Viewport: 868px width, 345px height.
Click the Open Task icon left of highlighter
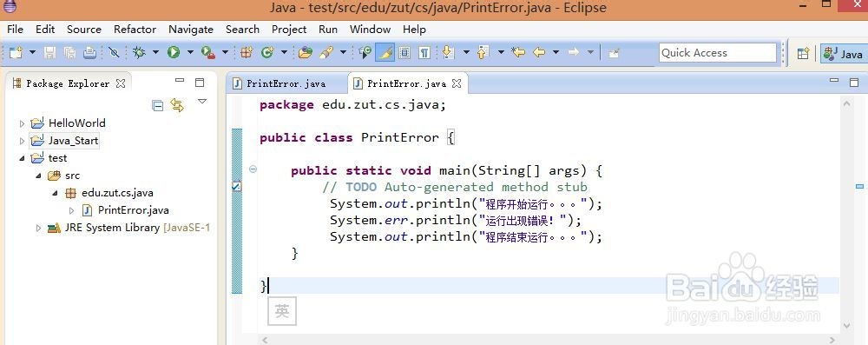pyautogui.click(x=365, y=53)
